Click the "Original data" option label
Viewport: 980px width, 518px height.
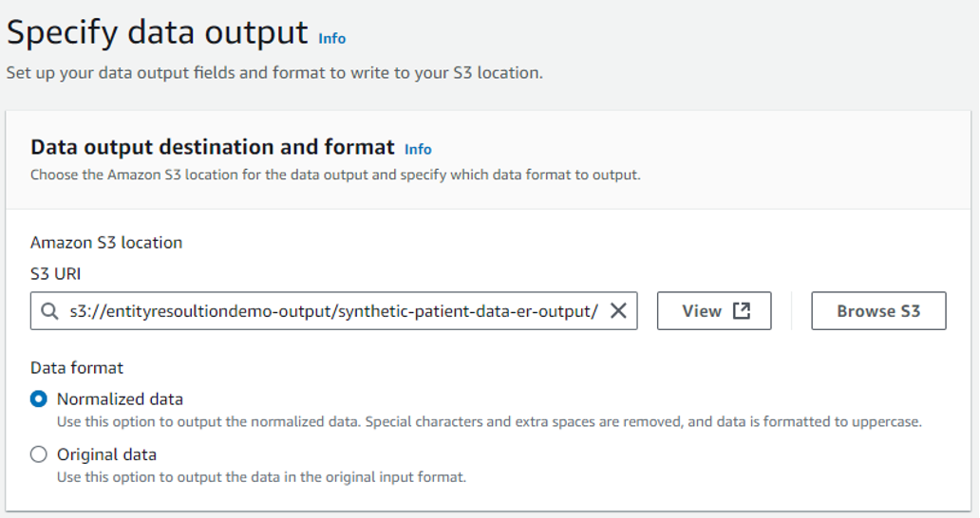(x=106, y=454)
